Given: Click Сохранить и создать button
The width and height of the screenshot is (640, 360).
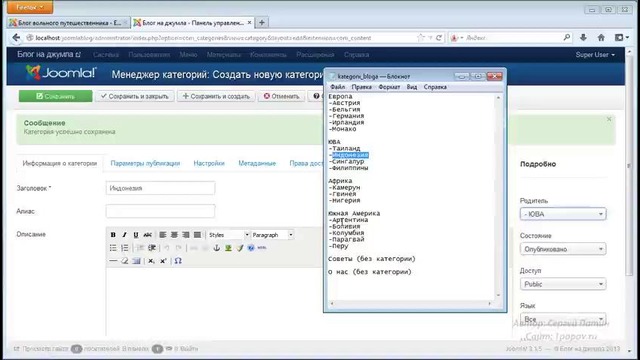Looking at the screenshot, I should [x=216, y=96].
